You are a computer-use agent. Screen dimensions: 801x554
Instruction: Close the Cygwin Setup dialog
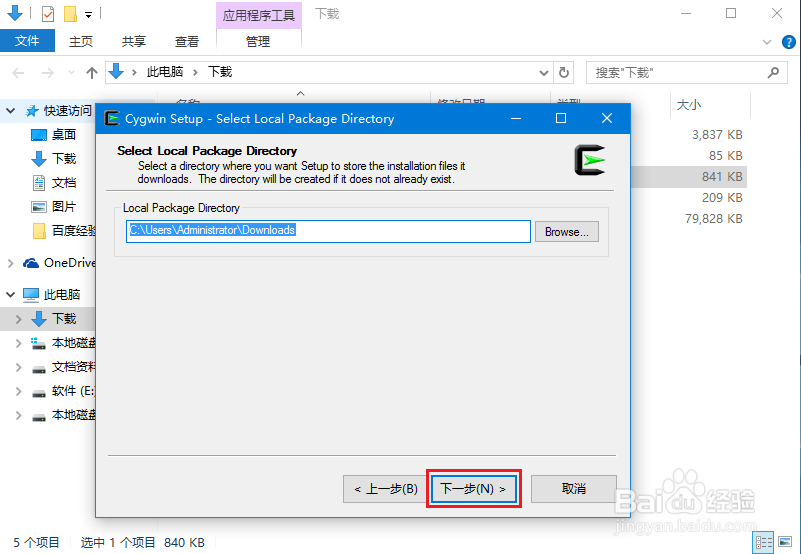tap(607, 119)
